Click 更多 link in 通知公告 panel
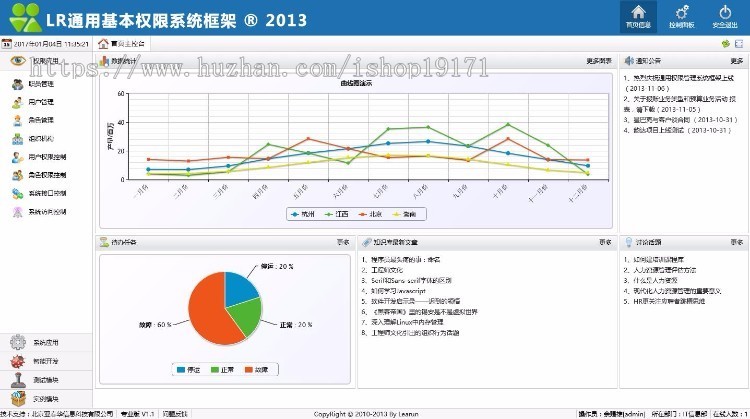This screenshot has height=419, width=750. click(x=737, y=61)
